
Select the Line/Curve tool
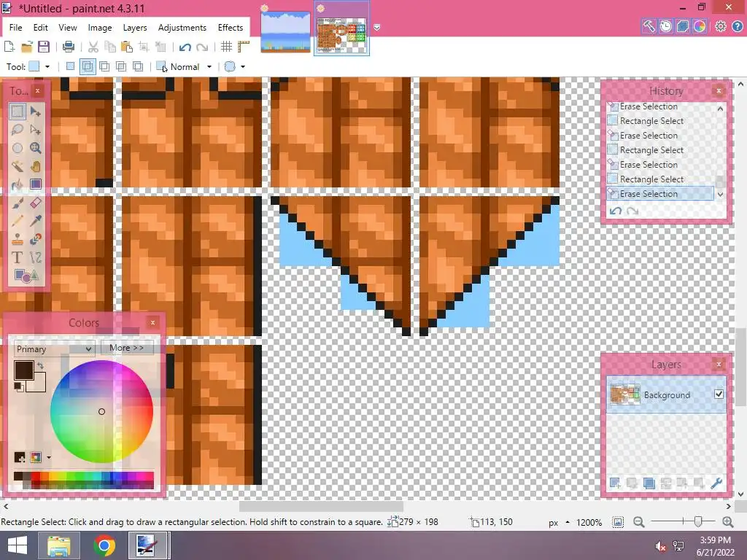pyautogui.click(x=36, y=257)
